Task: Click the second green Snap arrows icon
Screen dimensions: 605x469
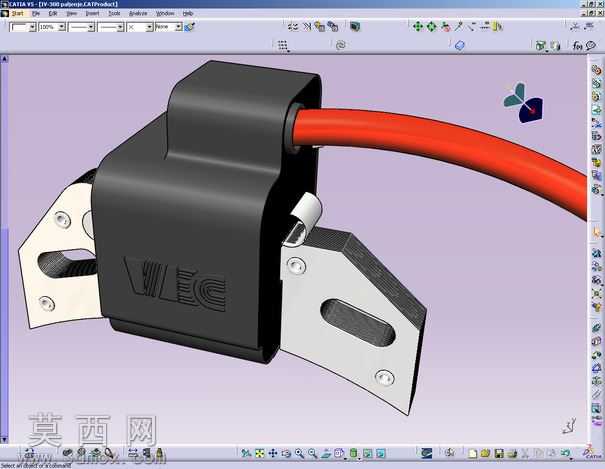Action: click(x=431, y=27)
